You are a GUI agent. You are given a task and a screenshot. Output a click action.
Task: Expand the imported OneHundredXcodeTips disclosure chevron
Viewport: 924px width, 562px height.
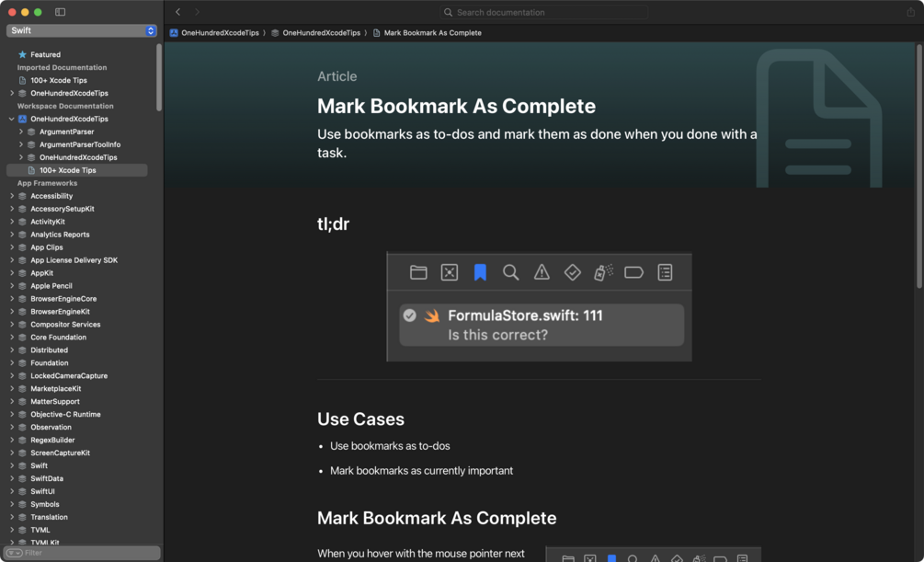pyautogui.click(x=12, y=93)
